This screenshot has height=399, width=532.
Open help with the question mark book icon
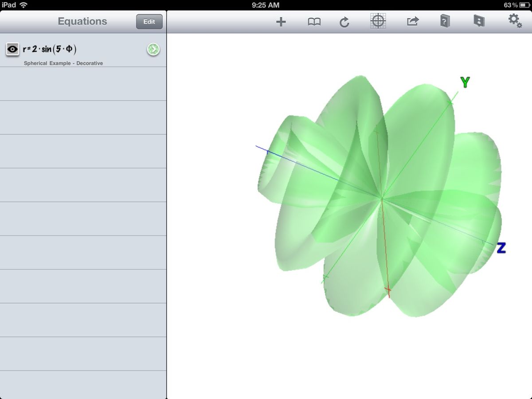445,21
